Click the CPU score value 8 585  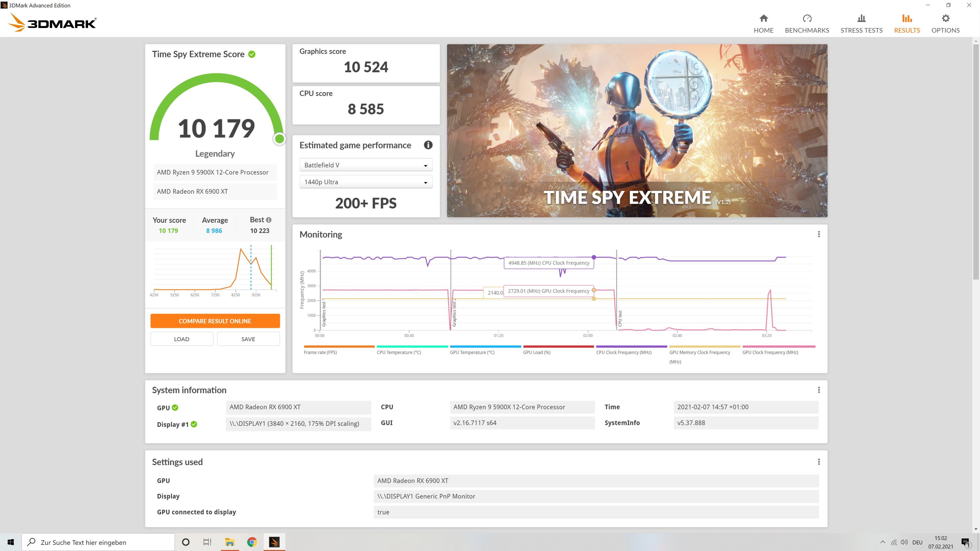pos(366,109)
